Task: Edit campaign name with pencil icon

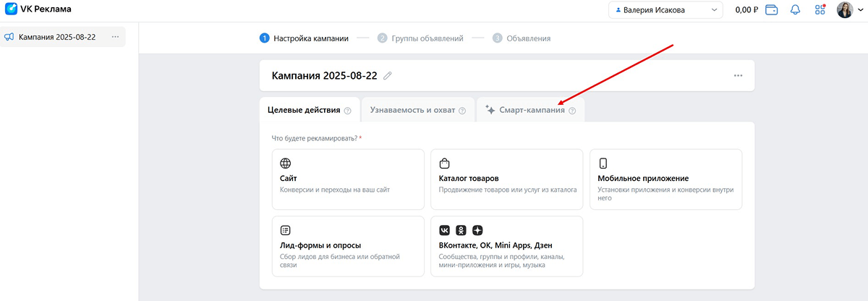Action: [388, 75]
